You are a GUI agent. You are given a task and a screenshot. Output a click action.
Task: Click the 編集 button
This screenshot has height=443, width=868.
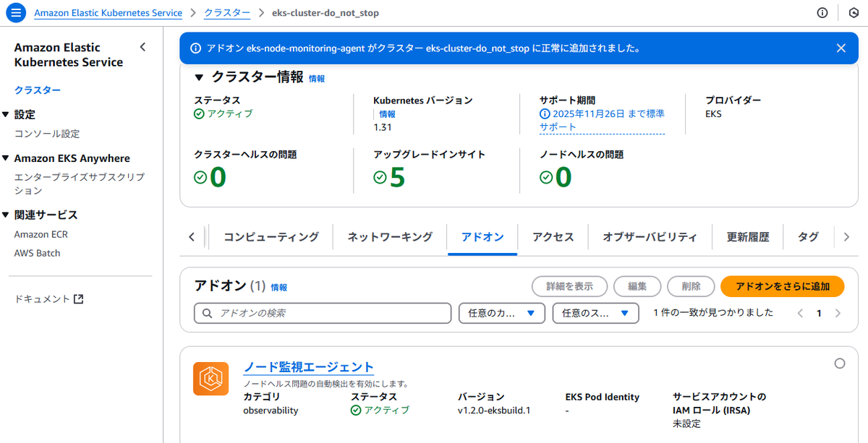637,286
